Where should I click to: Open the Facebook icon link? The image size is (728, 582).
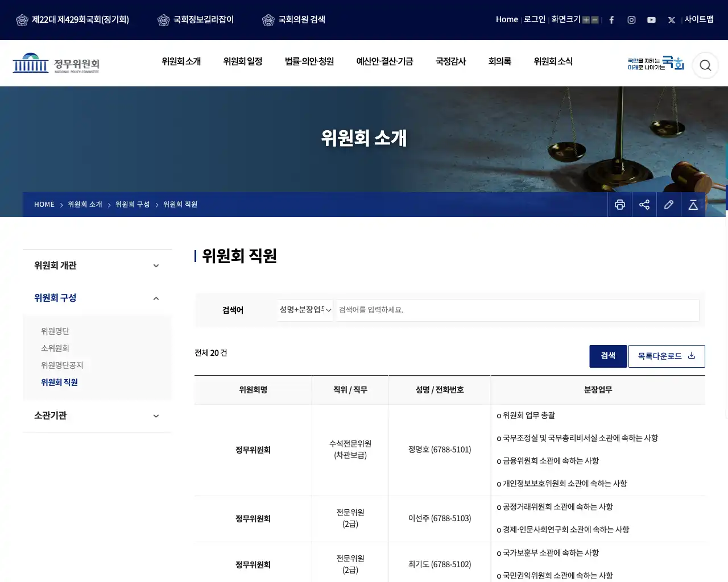[611, 20]
